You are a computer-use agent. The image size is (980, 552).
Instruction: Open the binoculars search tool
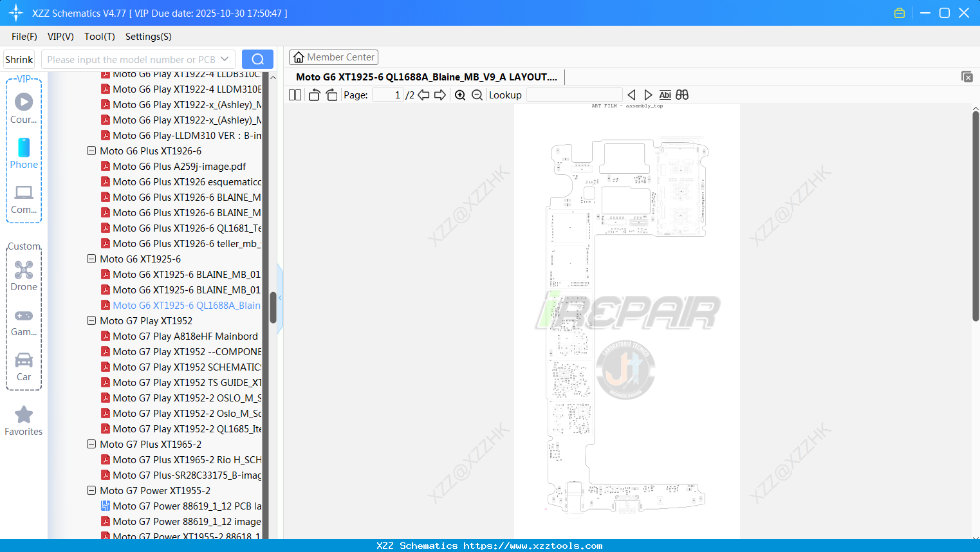coord(682,95)
